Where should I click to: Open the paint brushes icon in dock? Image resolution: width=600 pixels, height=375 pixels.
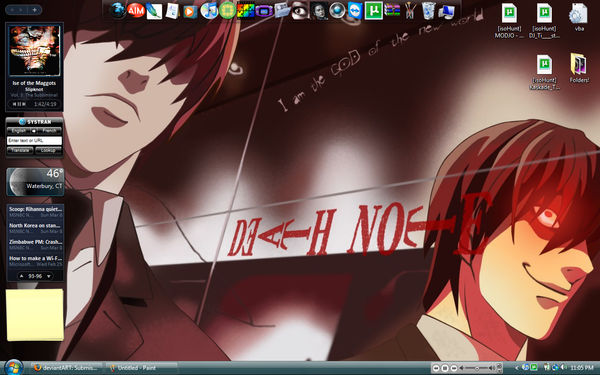[410, 11]
